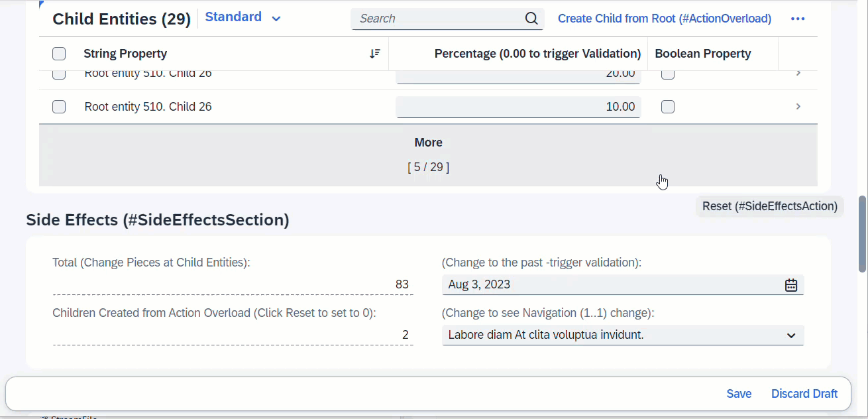Discard the draft
This screenshot has width=868, height=419.
coord(804,394)
